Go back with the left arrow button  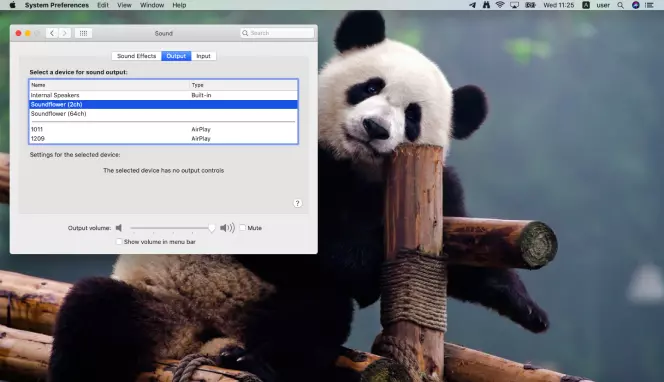52,33
